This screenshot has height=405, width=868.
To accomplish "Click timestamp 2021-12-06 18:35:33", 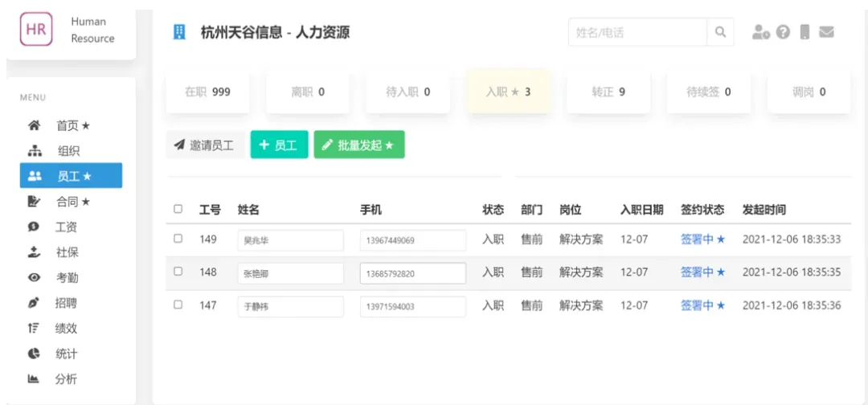I will [x=792, y=239].
